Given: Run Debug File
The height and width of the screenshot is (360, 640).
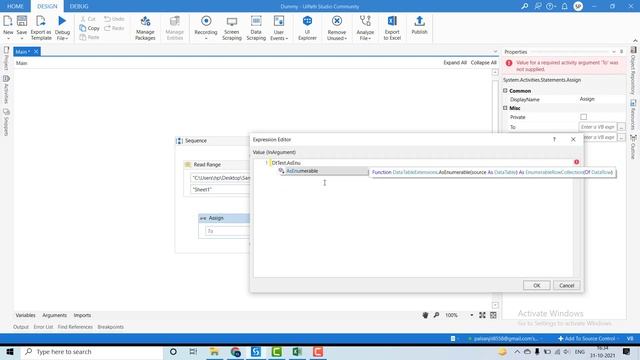Looking at the screenshot, I should [x=62, y=27].
